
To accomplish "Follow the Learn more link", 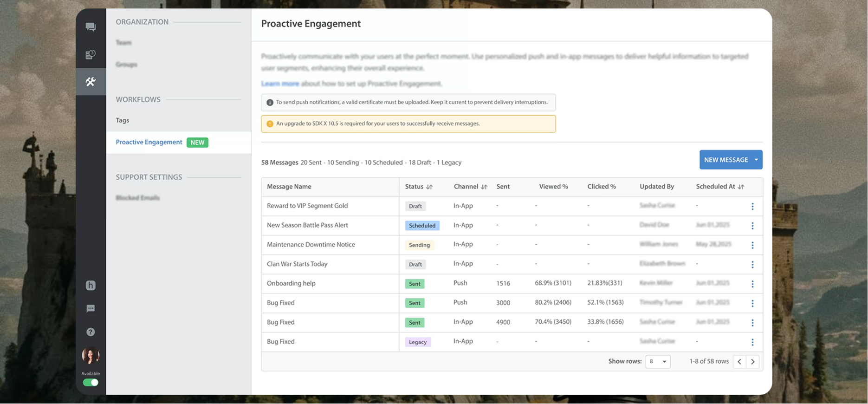I will 280,84.
